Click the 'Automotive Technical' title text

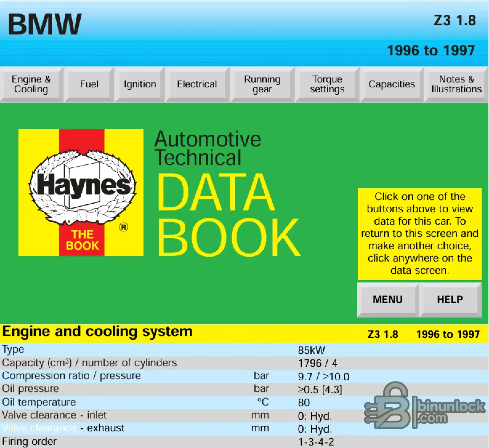point(208,148)
